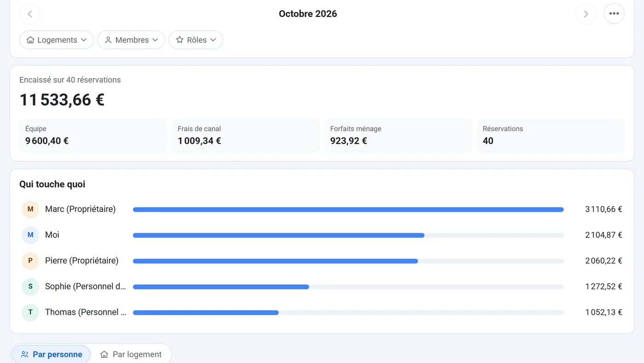Click Thomas's T avatar
Screen dimensions: 644x363
(x=30, y=312)
